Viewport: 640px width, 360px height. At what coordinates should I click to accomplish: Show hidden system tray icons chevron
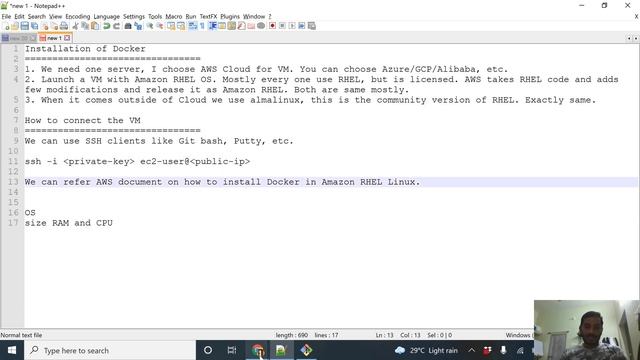(x=471, y=350)
